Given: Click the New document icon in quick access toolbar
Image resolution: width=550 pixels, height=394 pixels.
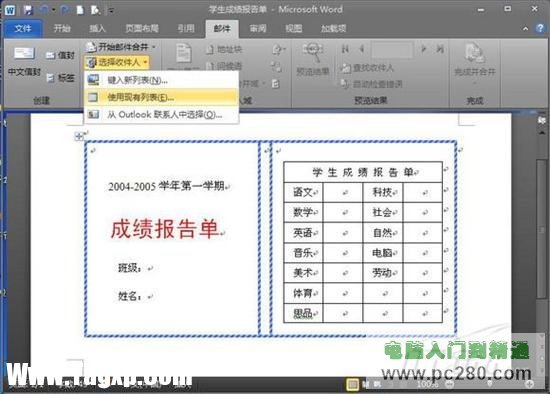Looking at the screenshot, I should pos(80,10).
